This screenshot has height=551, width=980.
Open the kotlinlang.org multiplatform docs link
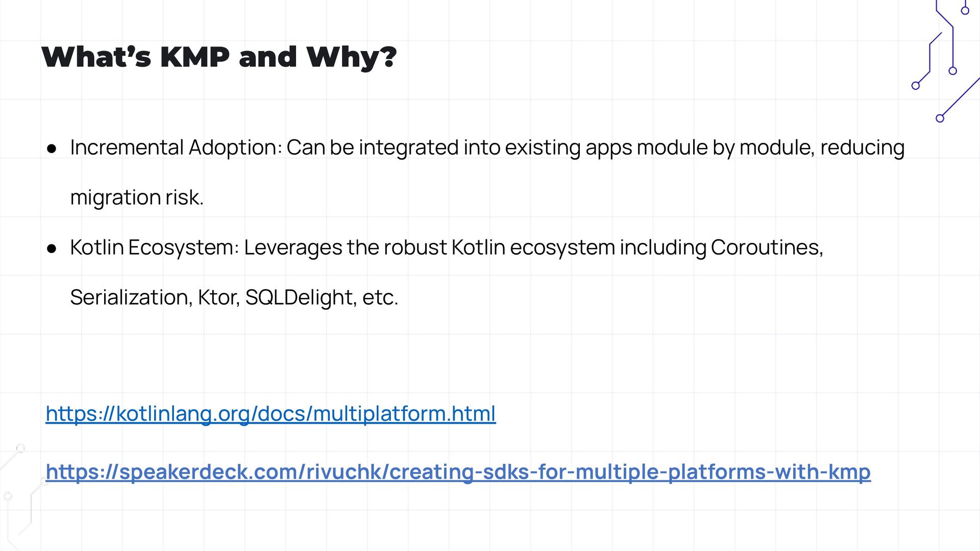tap(271, 414)
